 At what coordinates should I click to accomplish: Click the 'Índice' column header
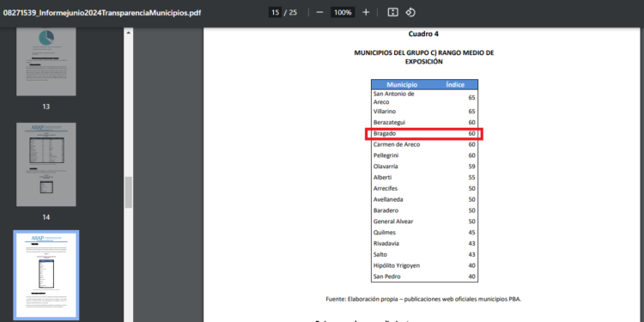point(455,85)
